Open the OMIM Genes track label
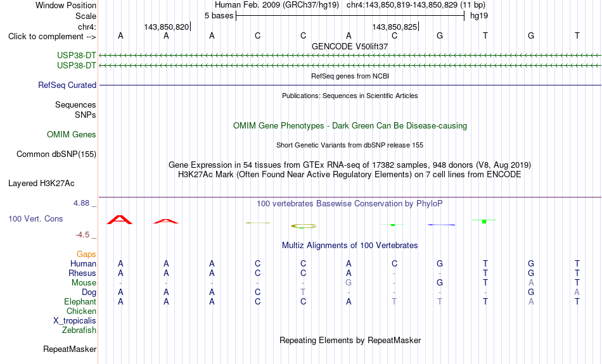The image size is (602, 364). coord(72,135)
